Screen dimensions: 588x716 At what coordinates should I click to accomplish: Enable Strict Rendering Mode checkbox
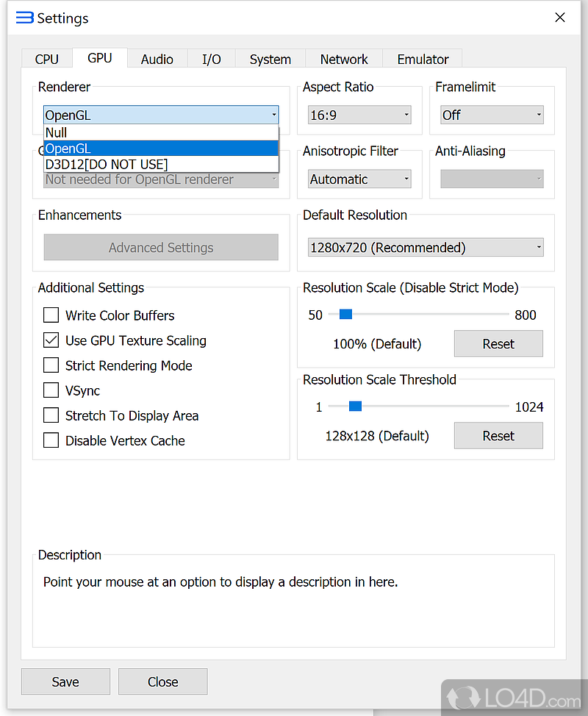point(51,365)
